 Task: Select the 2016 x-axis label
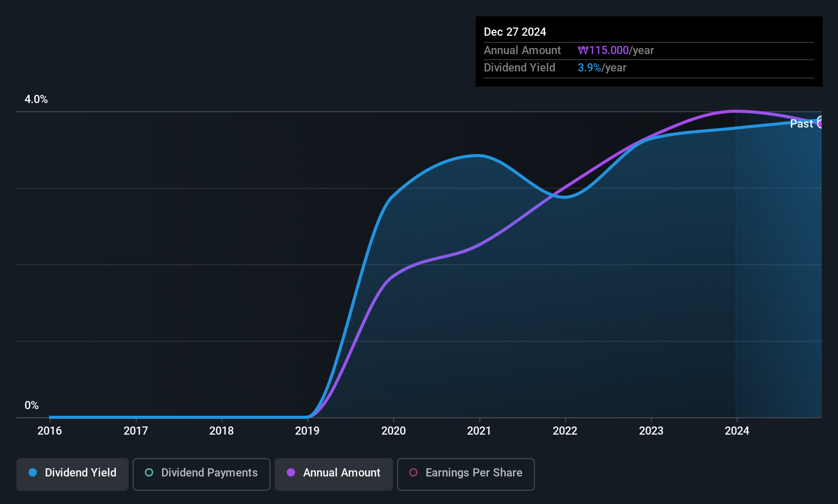pos(50,431)
